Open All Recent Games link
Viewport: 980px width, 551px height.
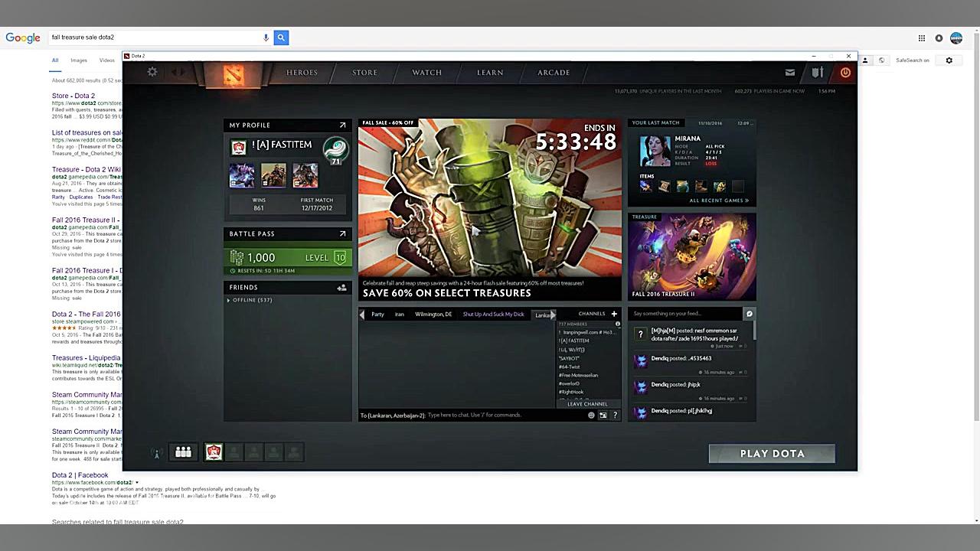coord(719,201)
